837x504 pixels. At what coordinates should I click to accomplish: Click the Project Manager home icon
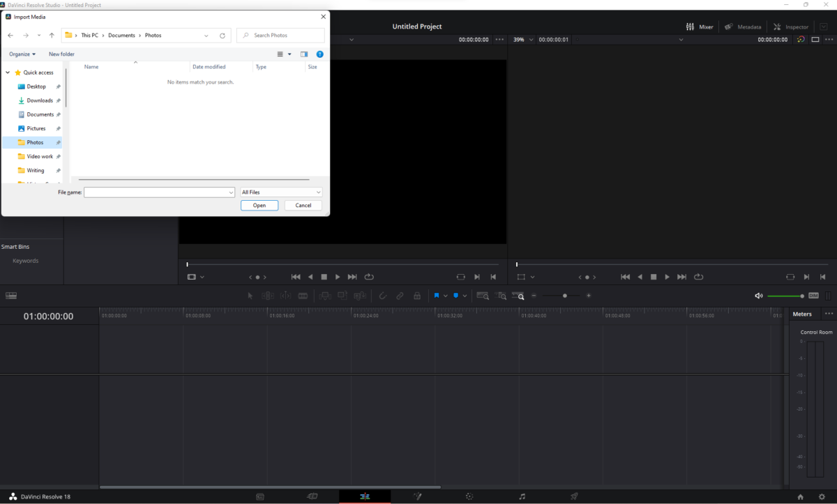tap(800, 496)
